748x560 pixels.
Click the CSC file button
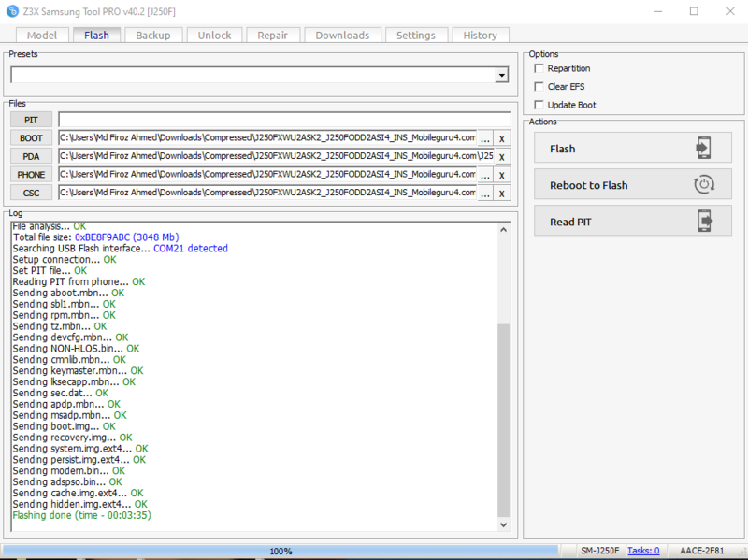point(31,194)
